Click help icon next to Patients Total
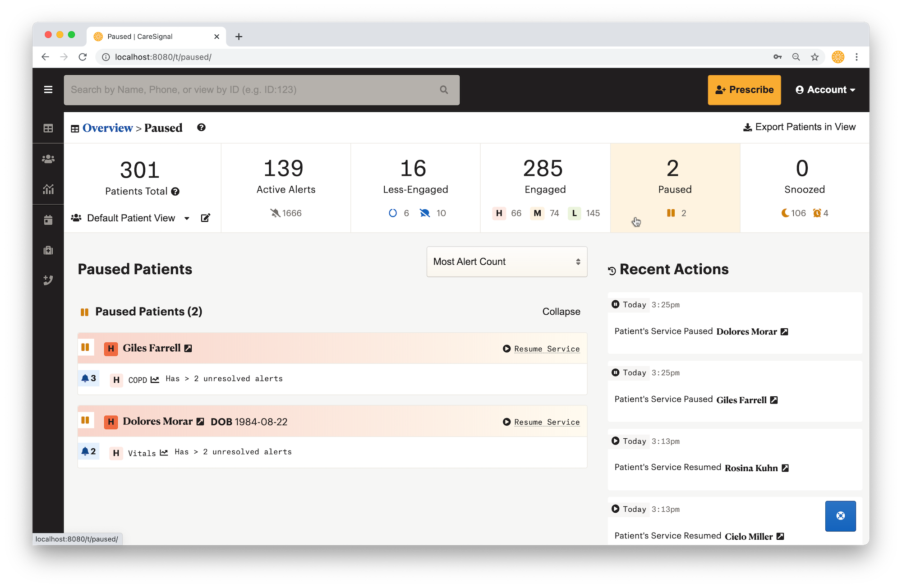The image size is (902, 588). (x=175, y=192)
